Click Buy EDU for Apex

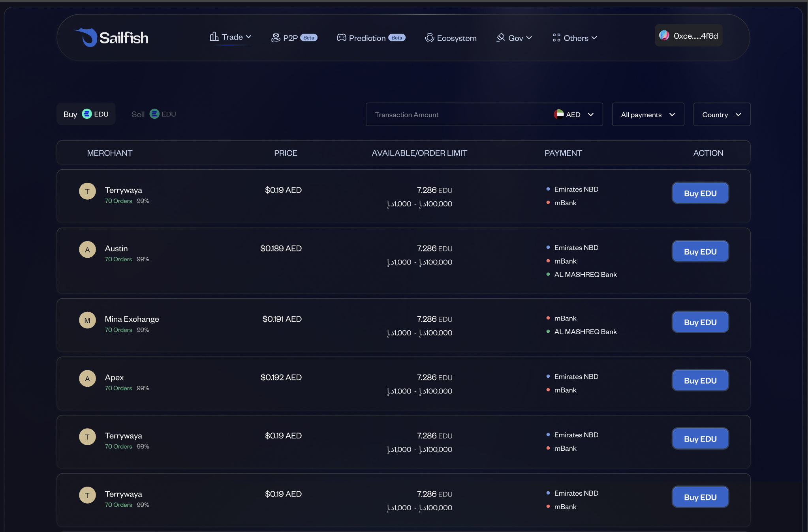coord(700,380)
